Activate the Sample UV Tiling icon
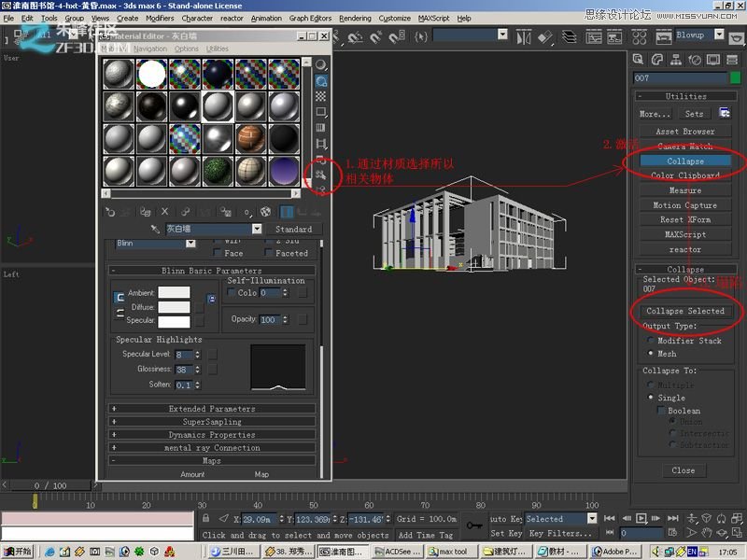 (x=321, y=109)
